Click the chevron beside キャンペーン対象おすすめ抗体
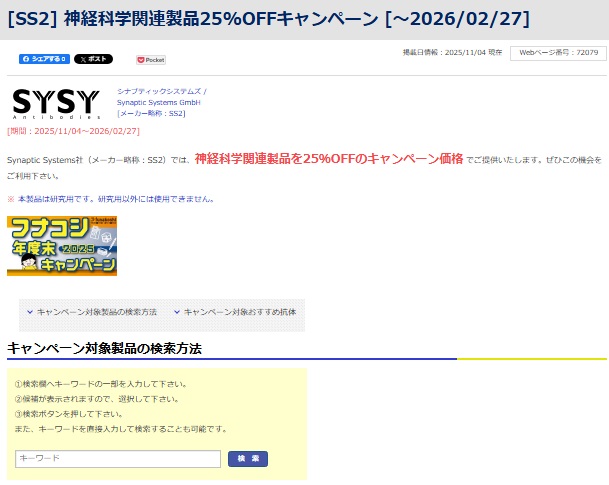This screenshot has height=485, width=609. click(177, 312)
